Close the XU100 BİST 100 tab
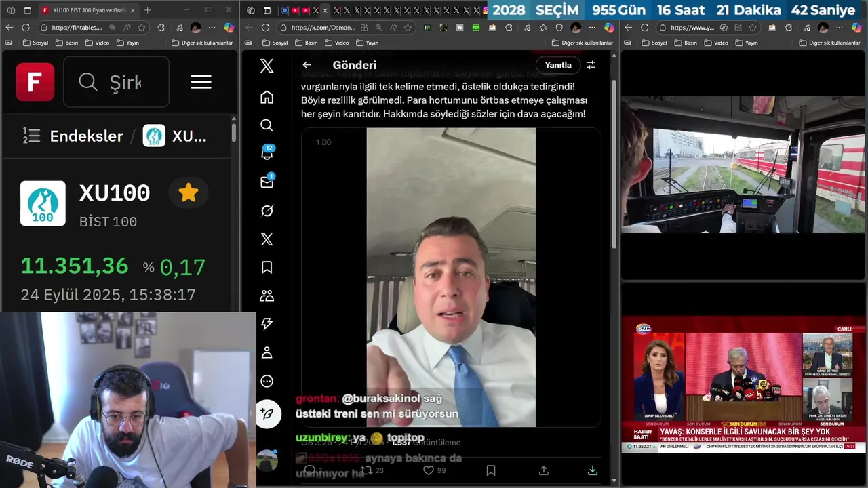Screen dimensions: 868x488 point(132,10)
